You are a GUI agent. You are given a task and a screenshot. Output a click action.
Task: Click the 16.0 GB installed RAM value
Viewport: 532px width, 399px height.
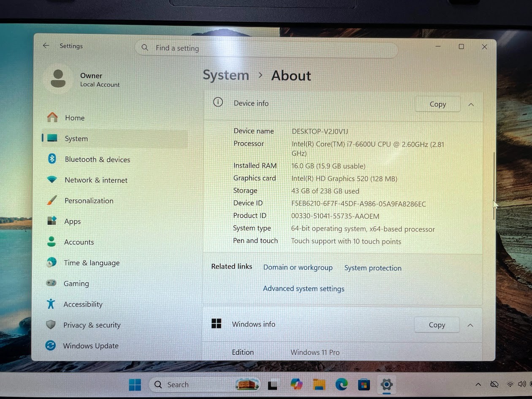tap(328, 166)
